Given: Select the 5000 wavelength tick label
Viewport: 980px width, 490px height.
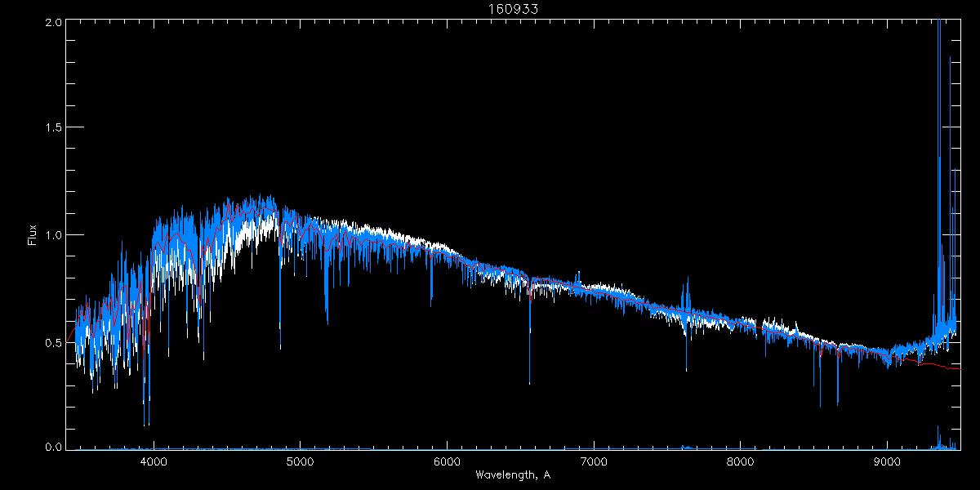Looking at the screenshot, I should (301, 461).
